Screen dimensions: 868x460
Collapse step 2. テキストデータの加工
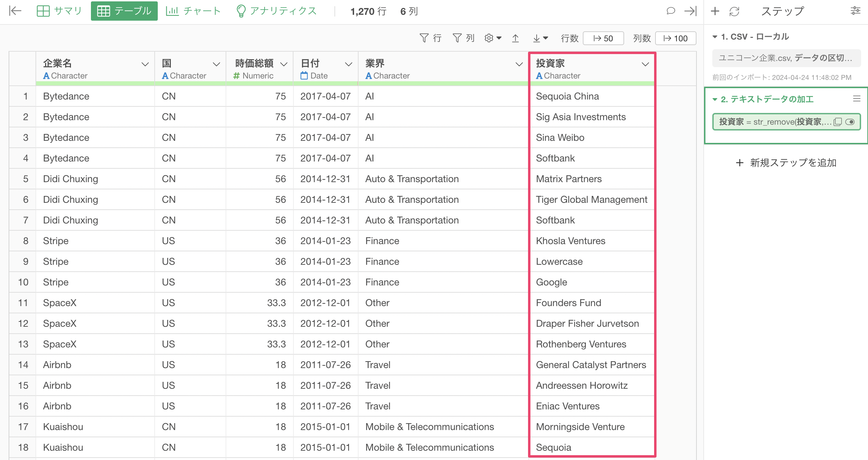tap(715, 100)
